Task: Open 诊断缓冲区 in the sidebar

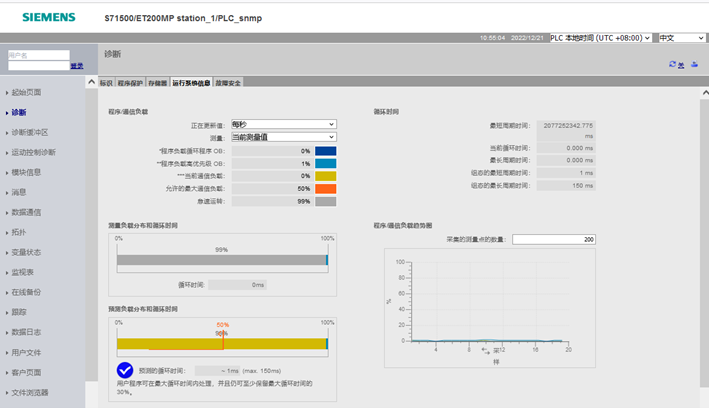Action: point(30,132)
